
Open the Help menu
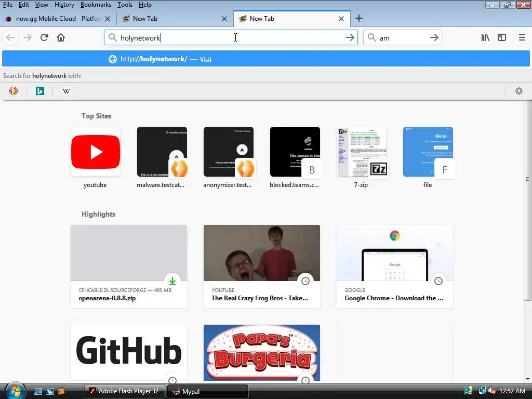(x=145, y=5)
